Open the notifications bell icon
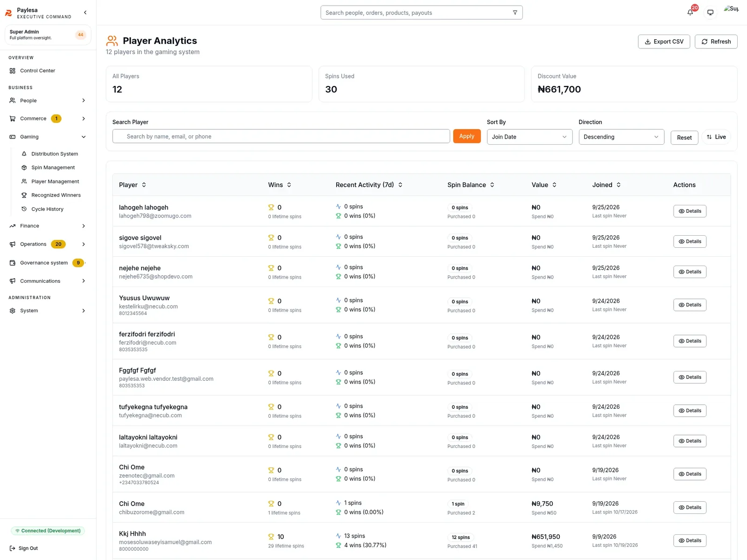This screenshot has height=560, width=747. tap(690, 13)
